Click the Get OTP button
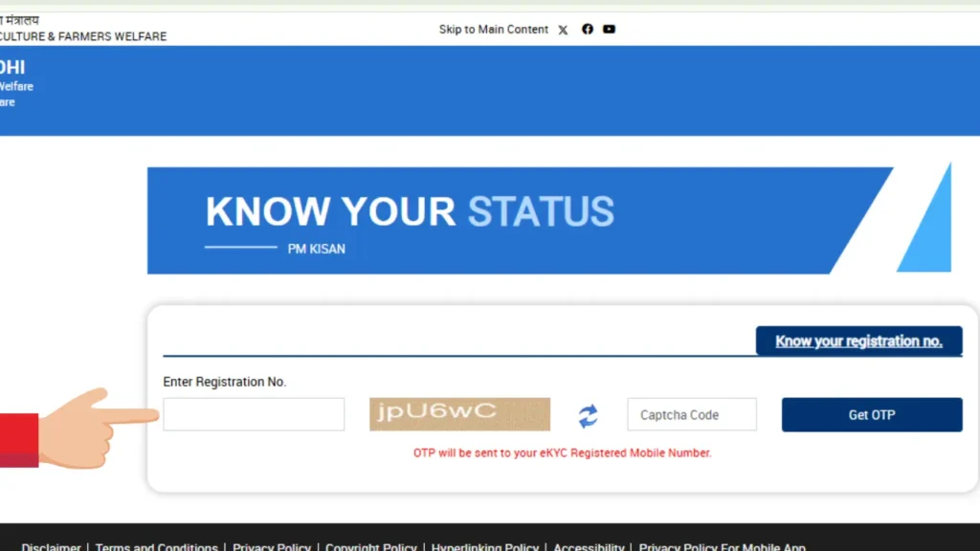This screenshot has height=551, width=980. coord(872,415)
